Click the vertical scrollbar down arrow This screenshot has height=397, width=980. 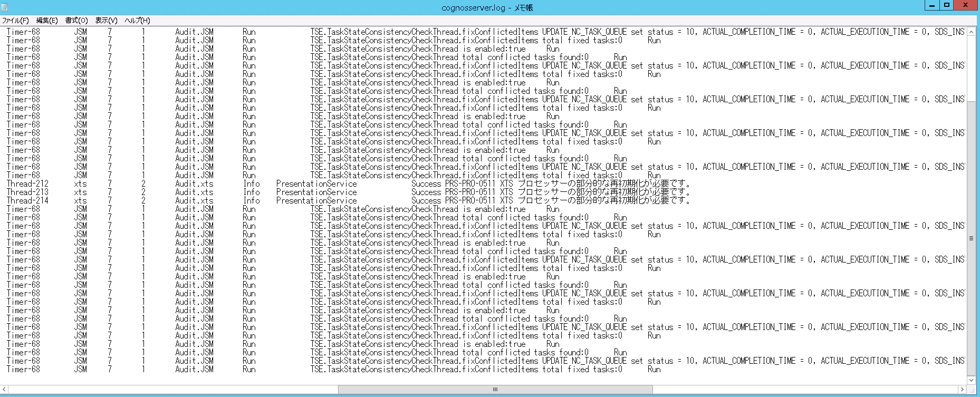coord(972,380)
